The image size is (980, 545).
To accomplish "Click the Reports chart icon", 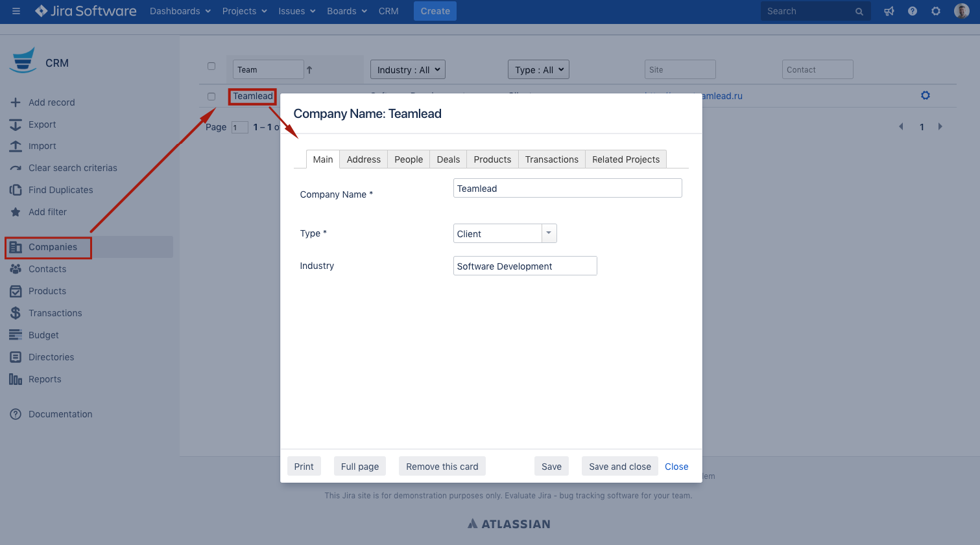I will (x=16, y=379).
